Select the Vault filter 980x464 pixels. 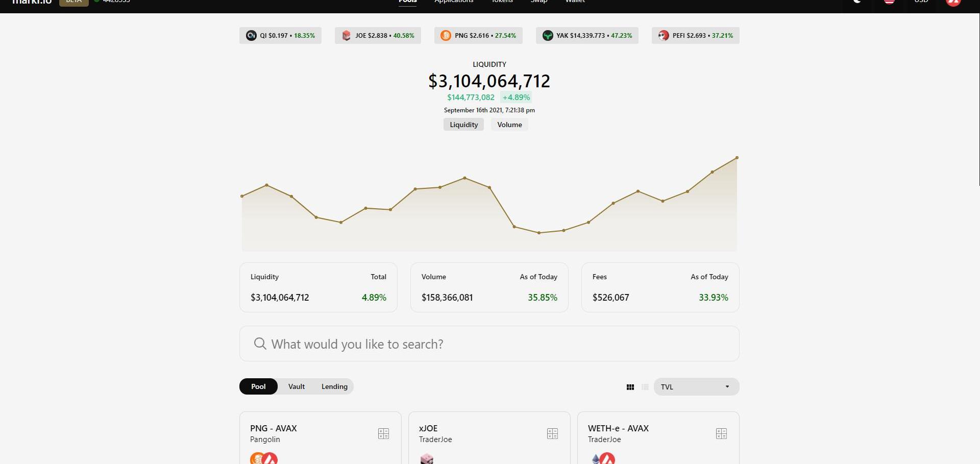point(296,386)
